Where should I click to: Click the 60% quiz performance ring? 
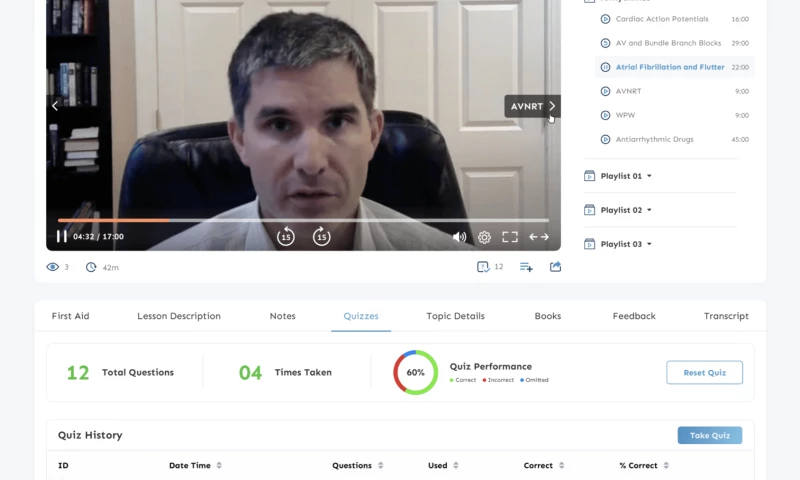415,372
